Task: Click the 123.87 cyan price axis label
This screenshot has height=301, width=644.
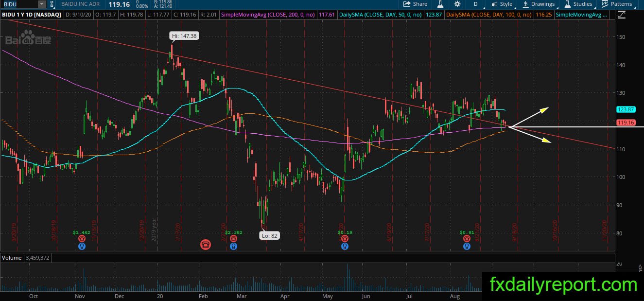Action: point(626,109)
